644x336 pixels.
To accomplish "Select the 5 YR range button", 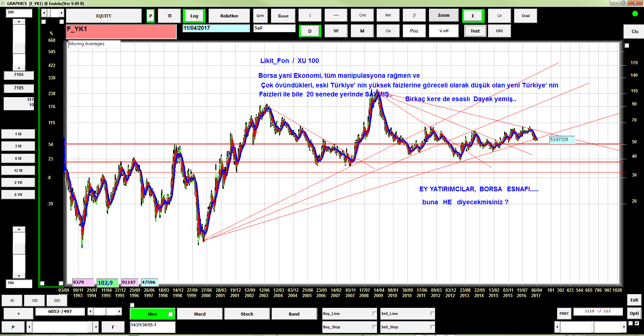I will pos(18,195).
